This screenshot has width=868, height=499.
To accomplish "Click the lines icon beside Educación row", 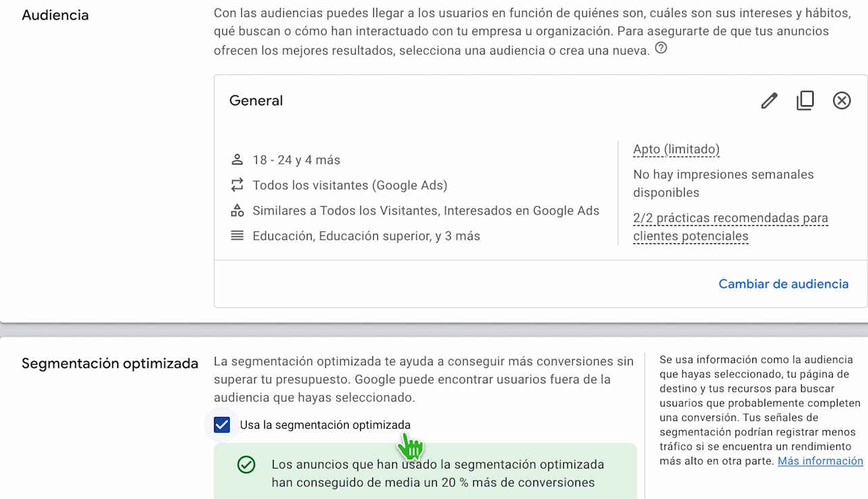I will (x=237, y=235).
